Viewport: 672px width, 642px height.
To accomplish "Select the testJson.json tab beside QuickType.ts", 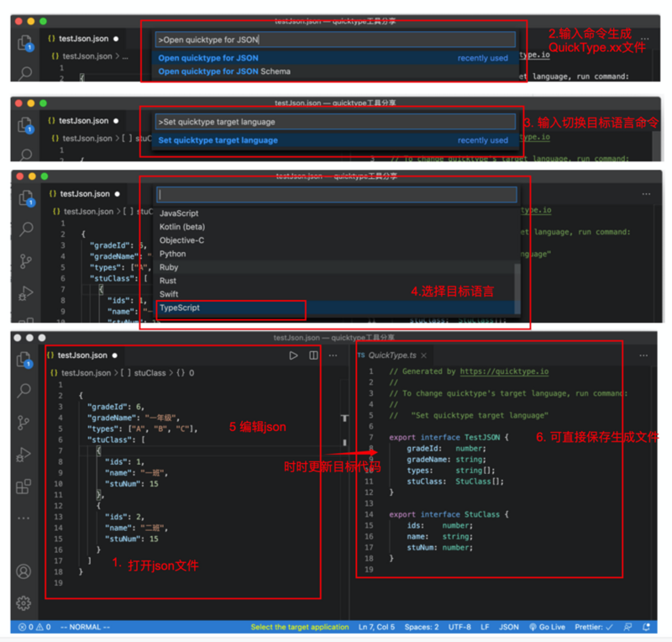I will click(x=82, y=355).
